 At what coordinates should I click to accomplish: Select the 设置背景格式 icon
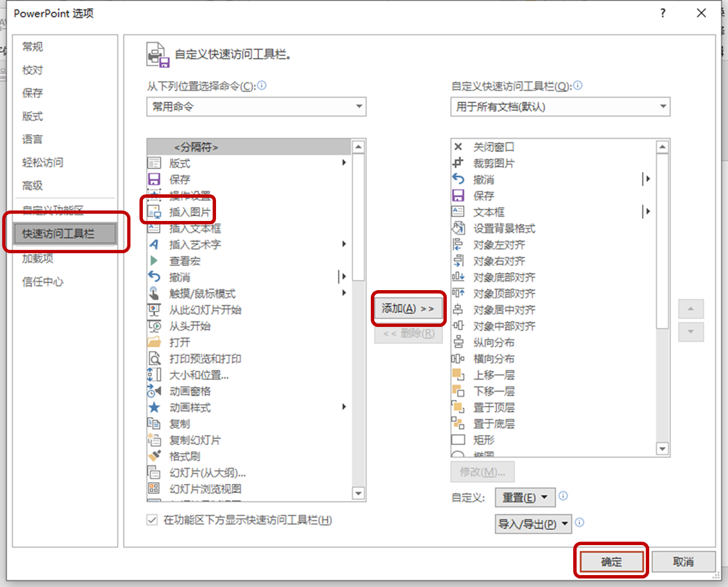pyautogui.click(x=458, y=228)
